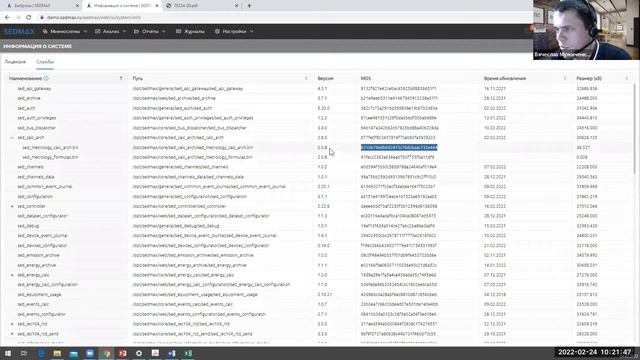This screenshot has height=360, width=640.
Task: Open a new browser tab
Action: click(x=249, y=6)
